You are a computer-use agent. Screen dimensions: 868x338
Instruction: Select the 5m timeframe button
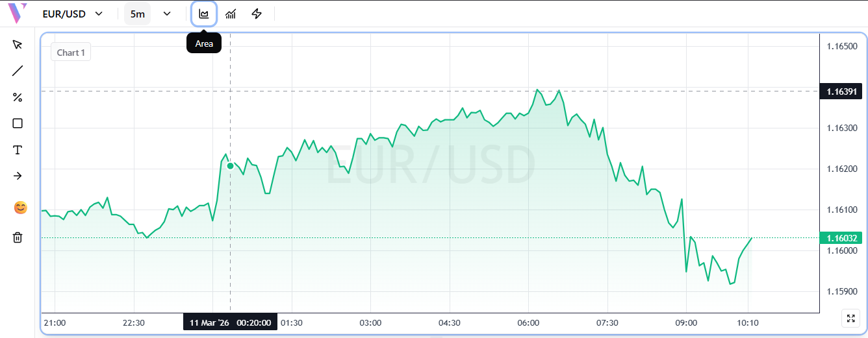pyautogui.click(x=137, y=14)
